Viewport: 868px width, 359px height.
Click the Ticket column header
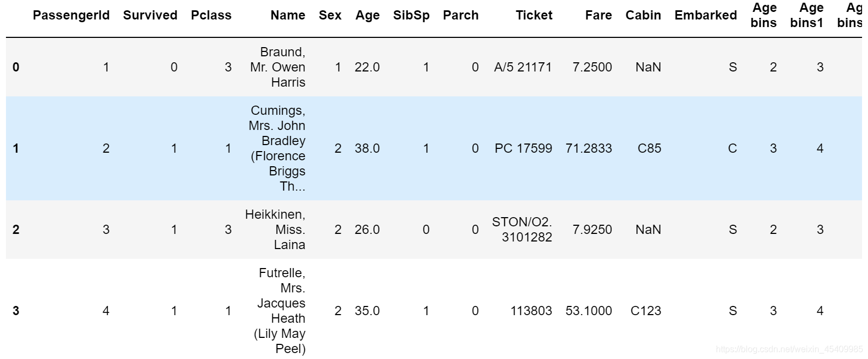pyautogui.click(x=533, y=15)
